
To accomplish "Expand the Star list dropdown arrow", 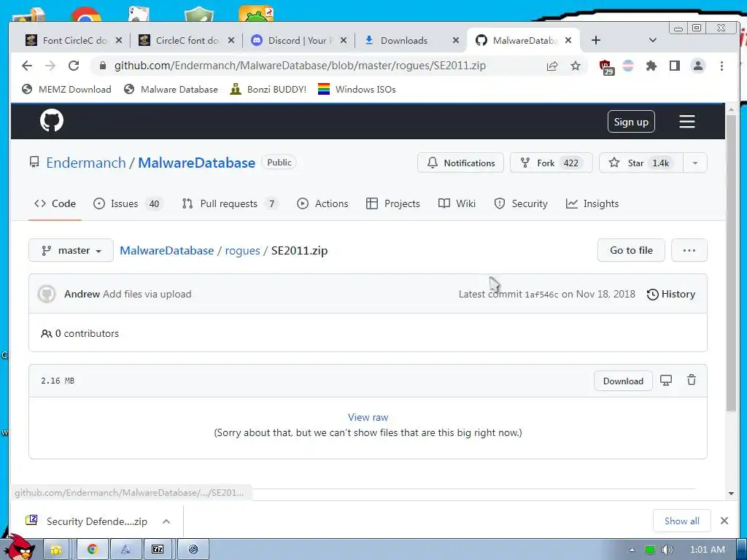I will 695,163.
